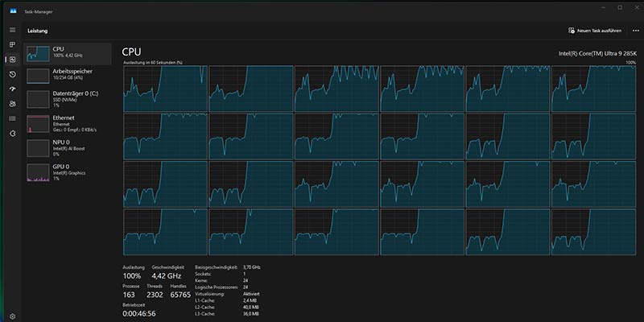Open Task Manager settings gear icon
The width and height of the screenshot is (644, 322).
pos(12,316)
